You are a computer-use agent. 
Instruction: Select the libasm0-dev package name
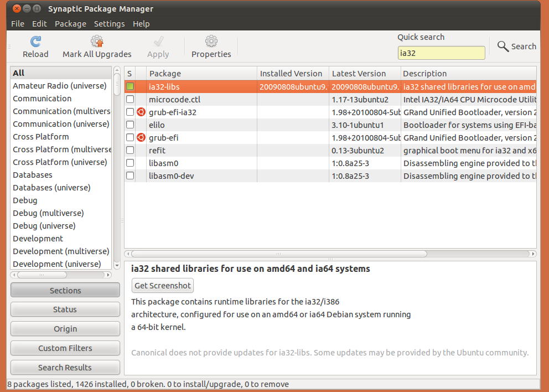[171, 176]
